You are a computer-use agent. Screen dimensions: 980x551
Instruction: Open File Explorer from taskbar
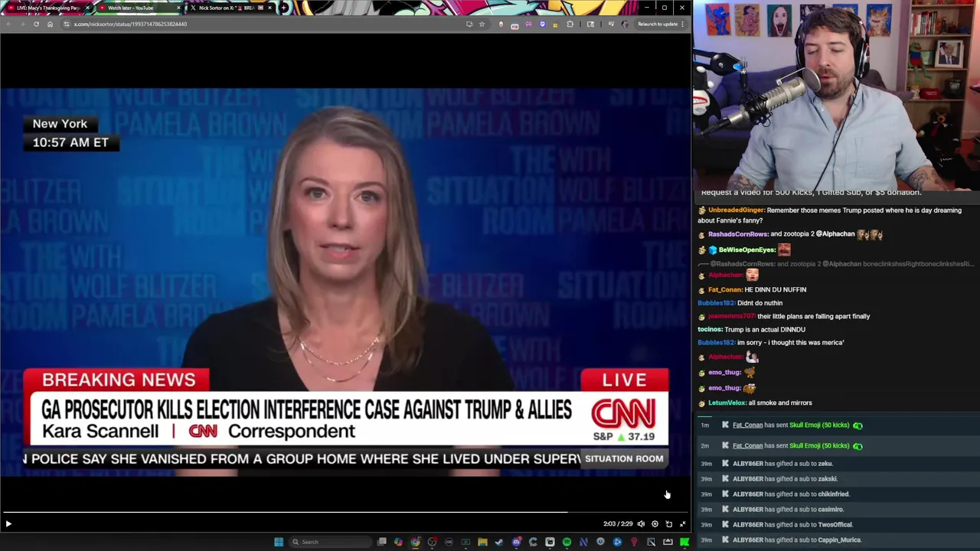[x=482, y=542]
